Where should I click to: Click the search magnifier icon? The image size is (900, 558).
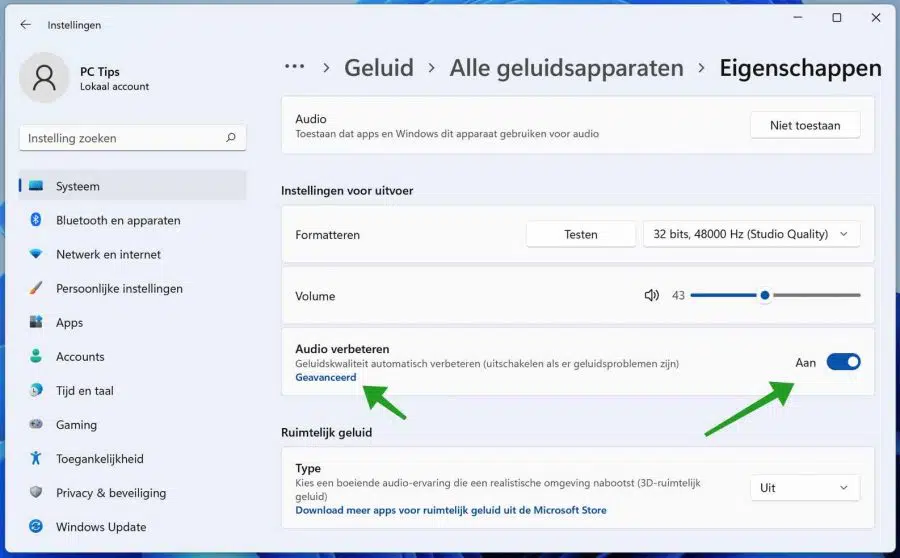231,138
